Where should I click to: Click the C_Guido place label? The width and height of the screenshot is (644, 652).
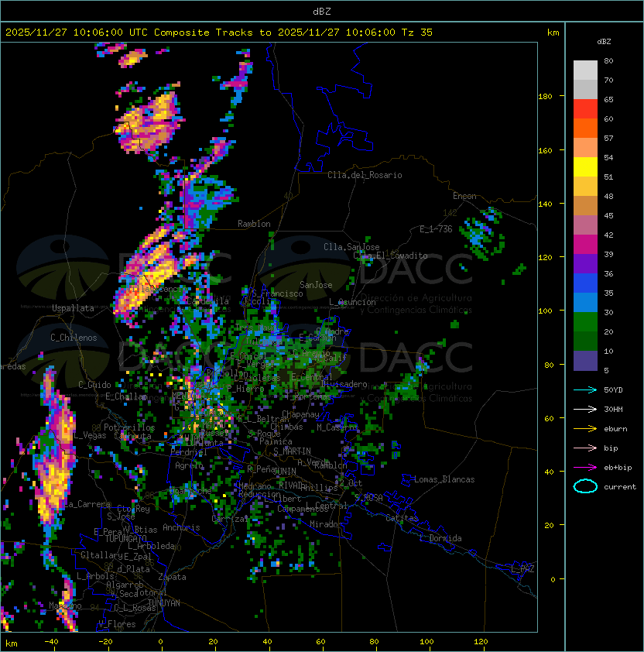coord(94,385)
